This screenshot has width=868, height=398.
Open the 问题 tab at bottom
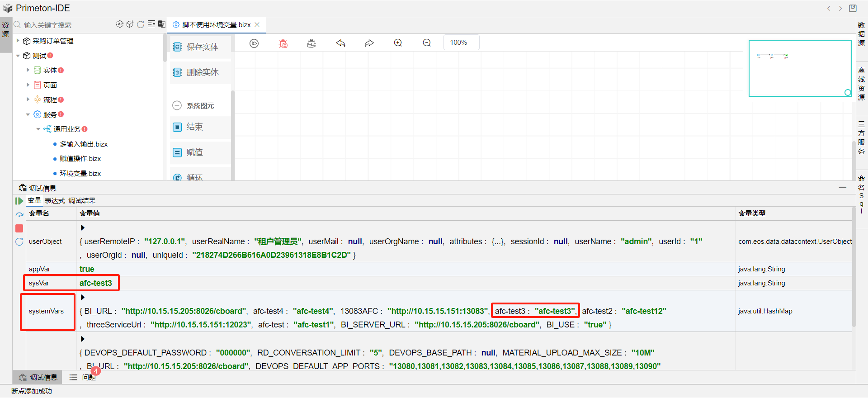point(89,377)
